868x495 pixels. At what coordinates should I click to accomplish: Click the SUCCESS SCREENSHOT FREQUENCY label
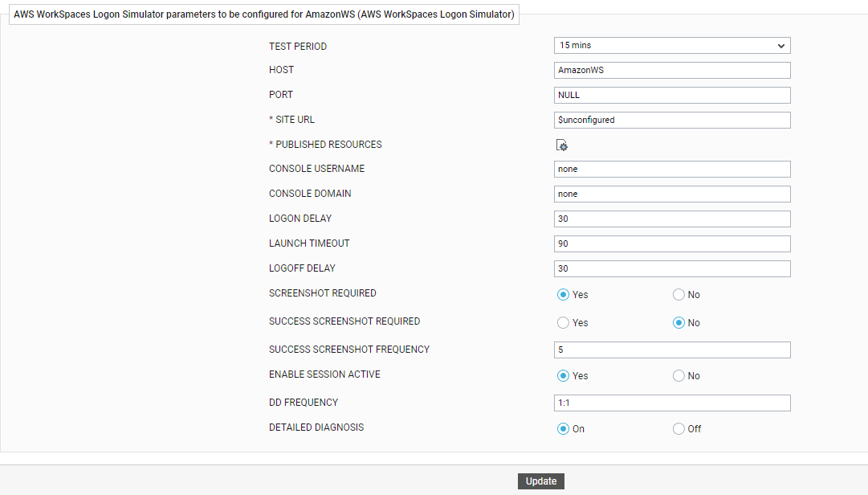(x=349, y=350)
